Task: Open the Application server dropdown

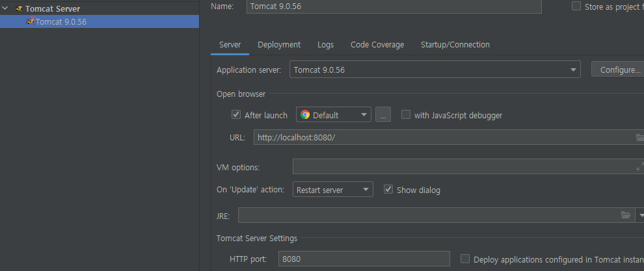Action: click(x=435, y=70)
